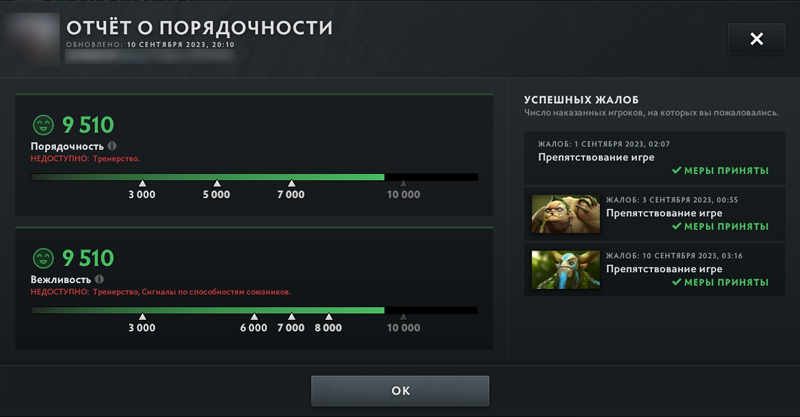Click the smiley face icon by Порядочность score
The height and width of the screenshot is (417, 800).
(x=43, y=125)
